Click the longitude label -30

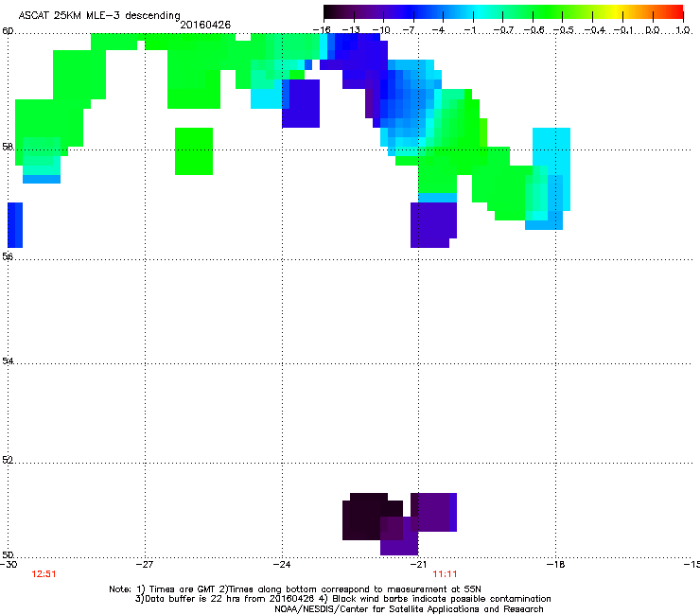click(x=9, y=565)
